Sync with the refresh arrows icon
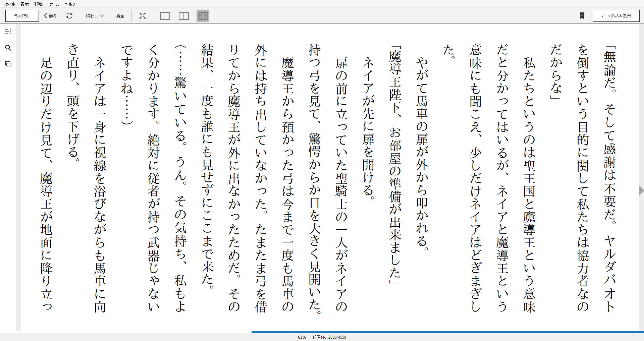This screenshot has height=341, width=644. tap(69, 16)
